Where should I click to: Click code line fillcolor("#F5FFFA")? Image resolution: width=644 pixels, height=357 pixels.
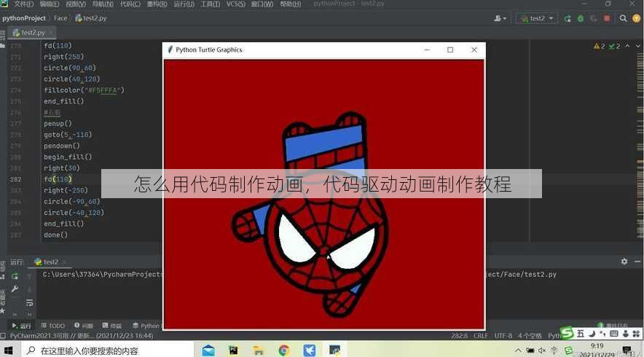[x=84, y=90]
